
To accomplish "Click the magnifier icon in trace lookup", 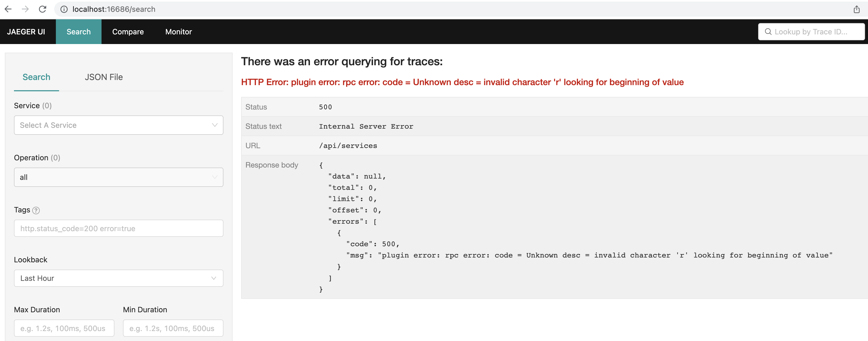I will point(769,31).
